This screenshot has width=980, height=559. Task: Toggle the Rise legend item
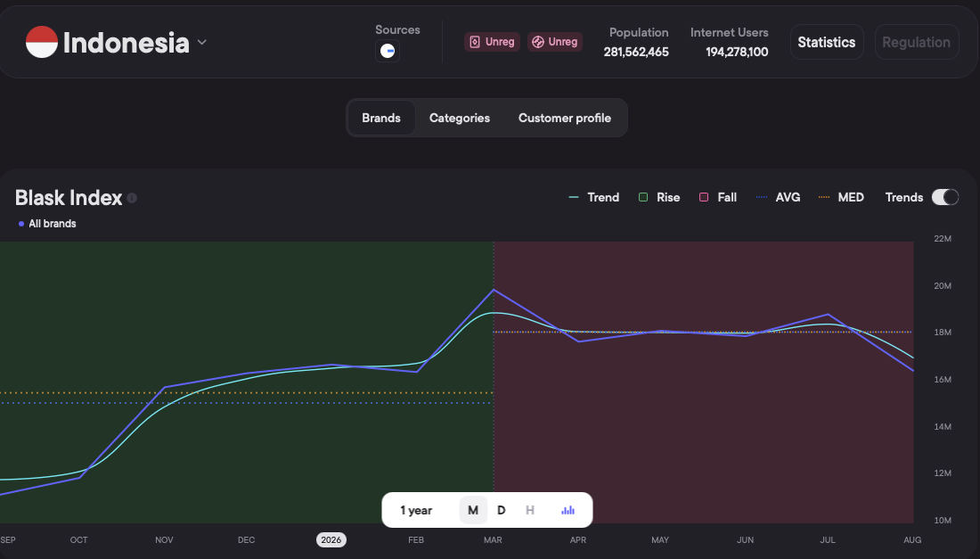[658, 197]
